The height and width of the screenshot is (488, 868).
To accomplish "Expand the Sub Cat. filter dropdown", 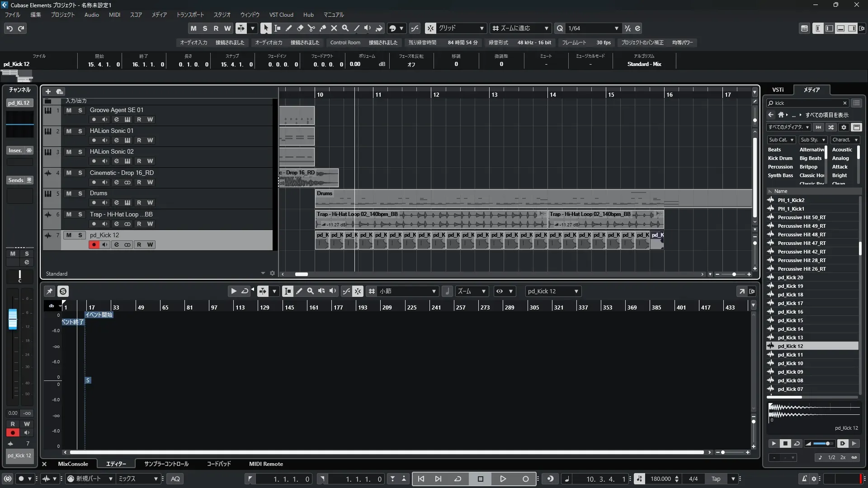I will click(x=781, y=140).
